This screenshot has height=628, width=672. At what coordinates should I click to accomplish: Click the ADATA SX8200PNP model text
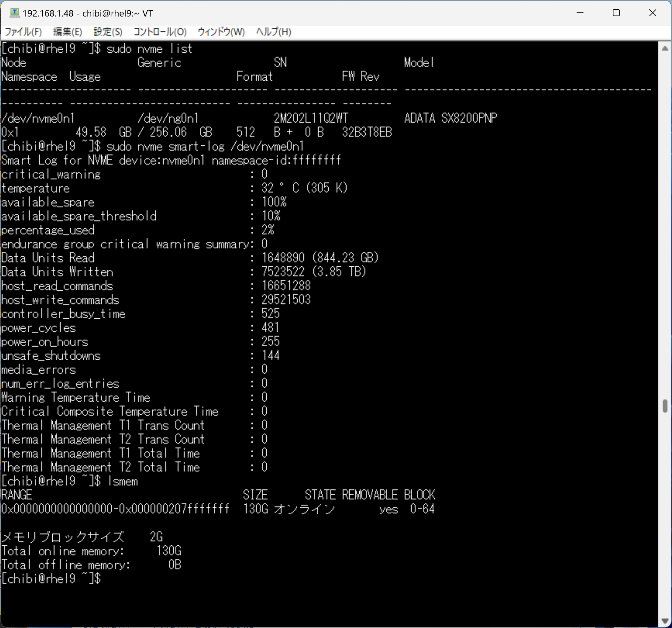(x=451, y=119)
